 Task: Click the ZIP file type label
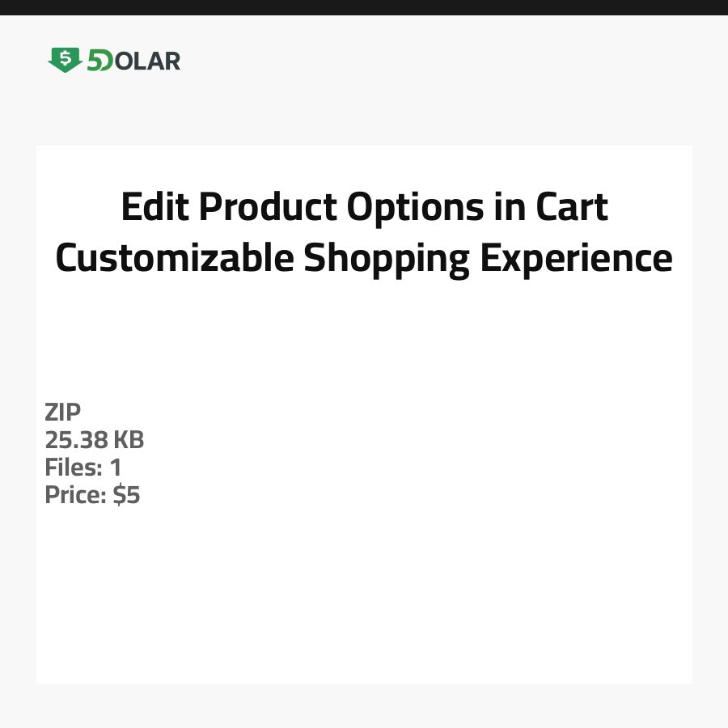pyautogui.click(x=63, y=413)
